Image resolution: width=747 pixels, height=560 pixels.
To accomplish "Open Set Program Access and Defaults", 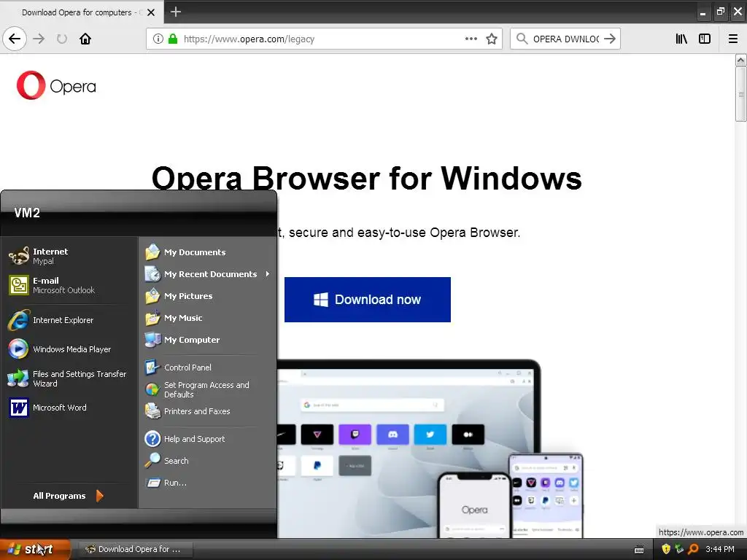I will (208, 389).
